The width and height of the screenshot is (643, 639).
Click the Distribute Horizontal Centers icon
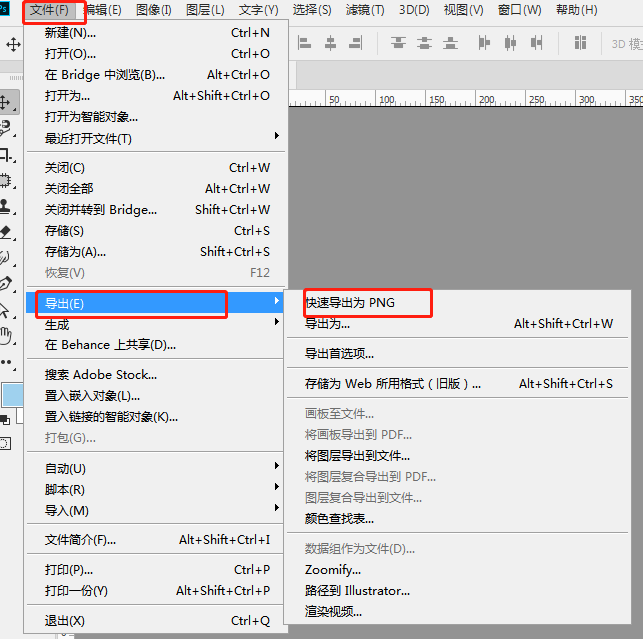tap(510, 43)
